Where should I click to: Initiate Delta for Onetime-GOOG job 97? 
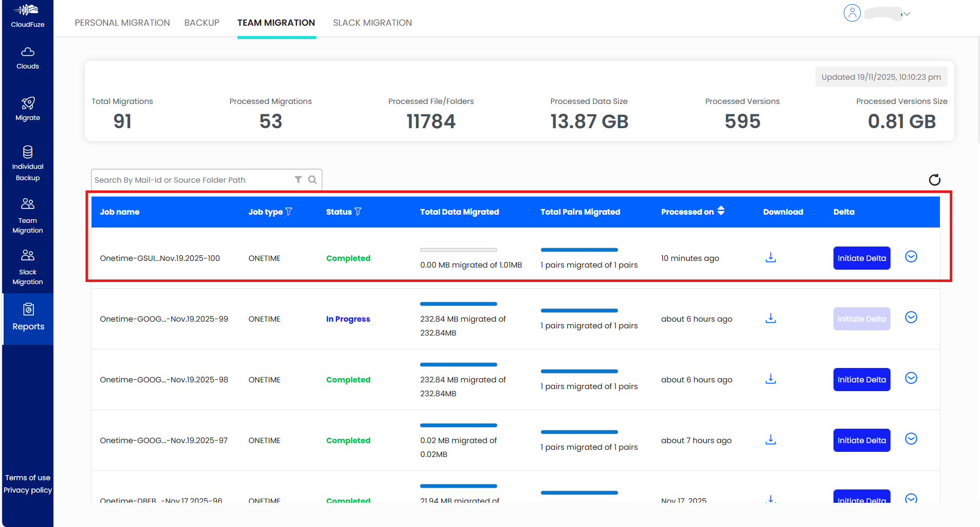coord(861,440)
